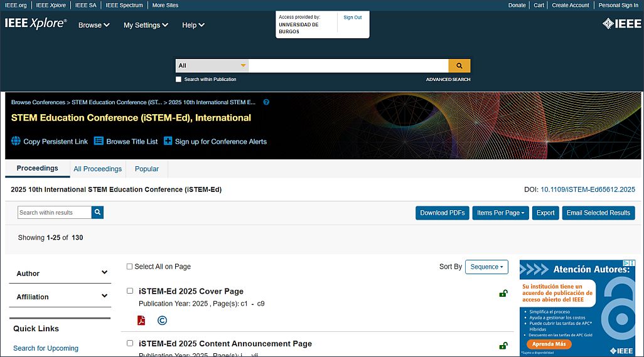The height and width of the screenshot is (357, 644).
Task: Open the Advanced Search link
Action: (448, 80)
